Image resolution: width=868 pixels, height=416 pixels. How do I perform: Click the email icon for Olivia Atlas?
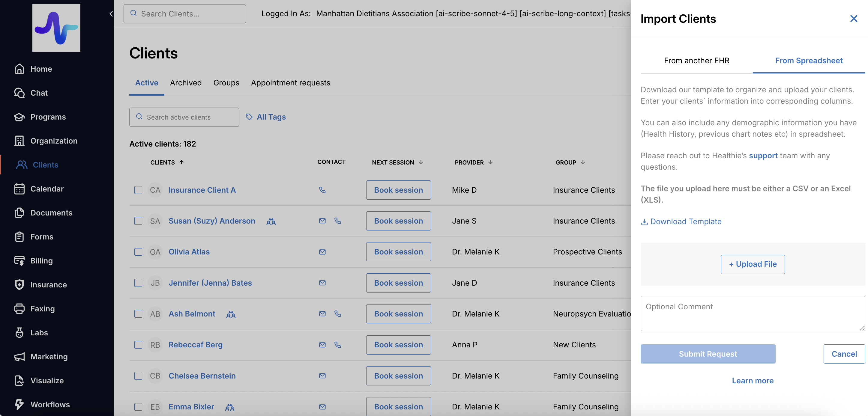point(322,252)
